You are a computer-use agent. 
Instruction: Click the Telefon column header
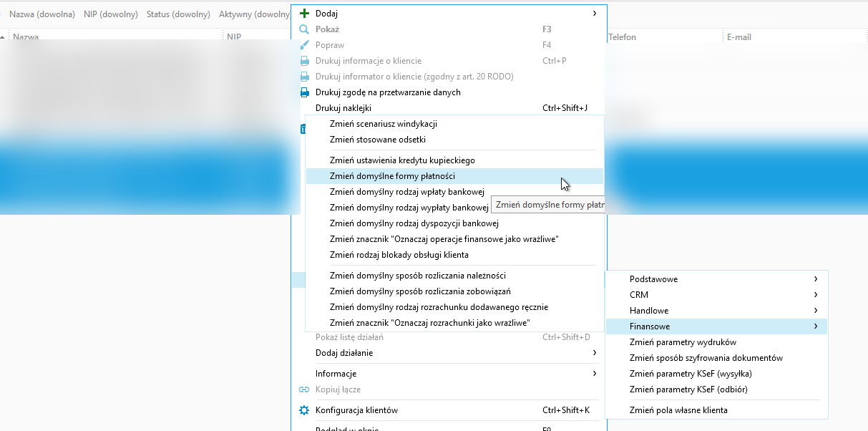pyautogui.click(x=623, y=37)
